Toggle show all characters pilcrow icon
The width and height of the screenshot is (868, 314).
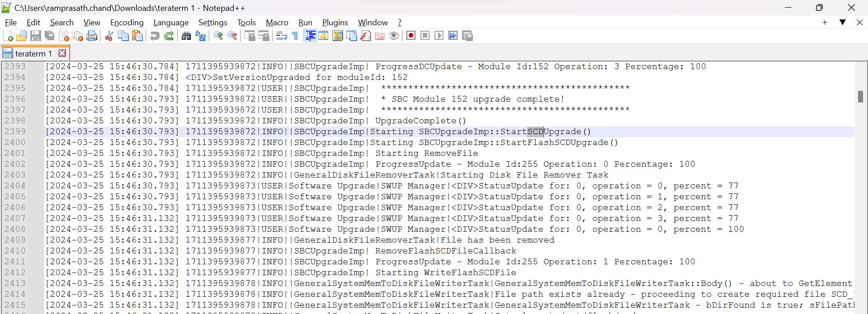(295, 36)
